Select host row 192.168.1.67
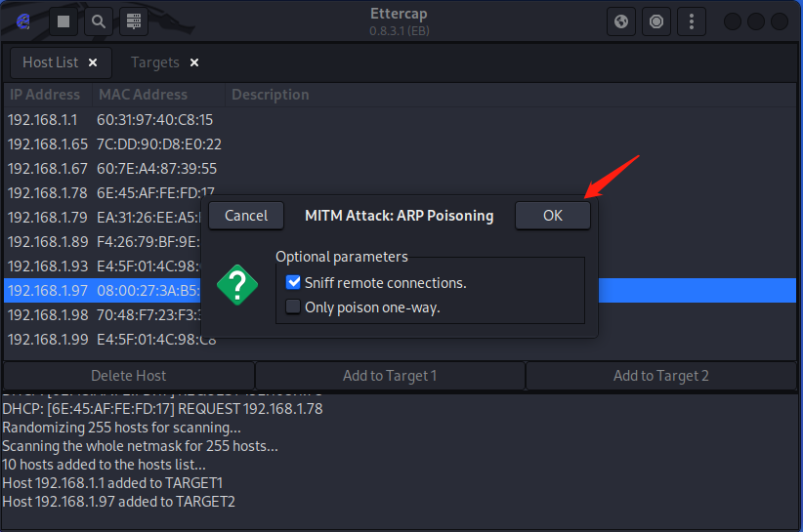The image size is (803, 532). coord(400,169)
